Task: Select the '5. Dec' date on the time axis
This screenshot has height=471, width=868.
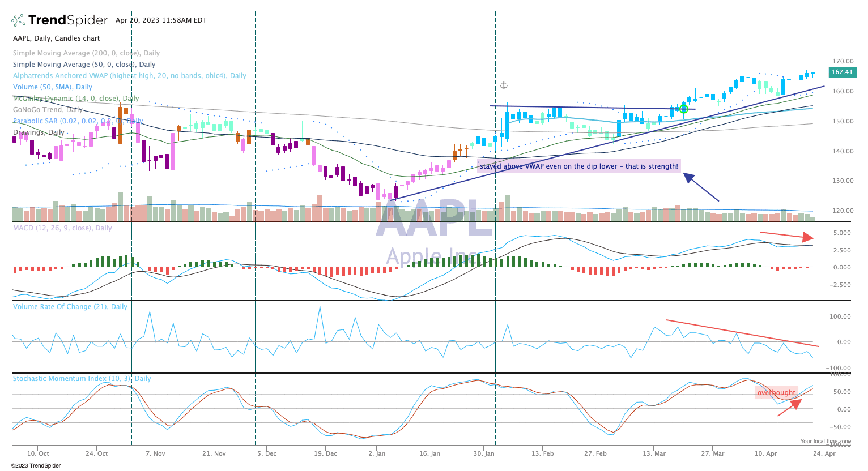Action: 267,453
